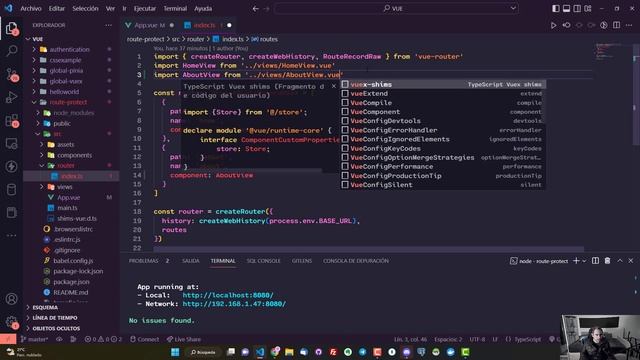Maximize the terminal panel size

[x=620, y=261]
